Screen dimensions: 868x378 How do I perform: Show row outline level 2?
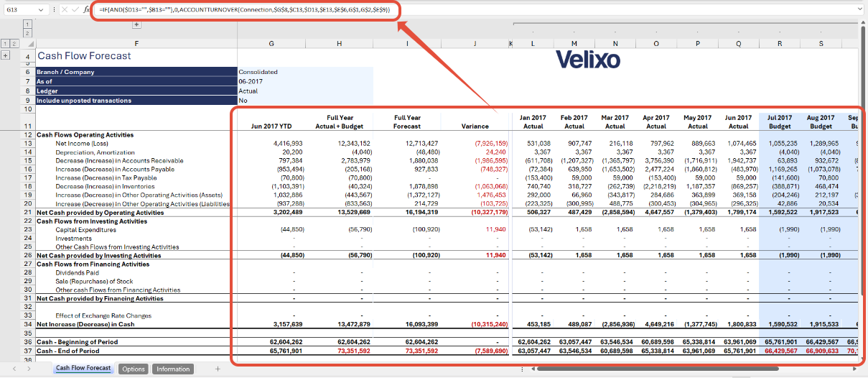[x=14, y=44]
